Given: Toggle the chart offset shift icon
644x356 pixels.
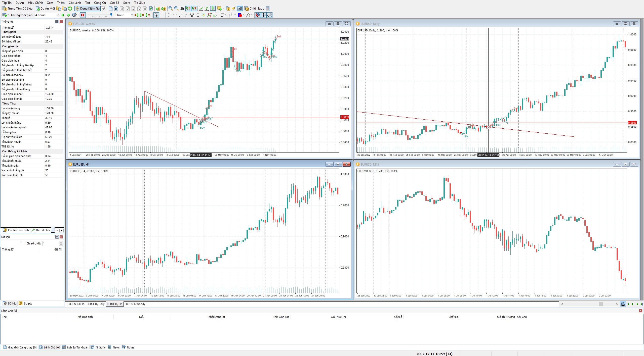Looking at the screenshot, I should point(194,9).
